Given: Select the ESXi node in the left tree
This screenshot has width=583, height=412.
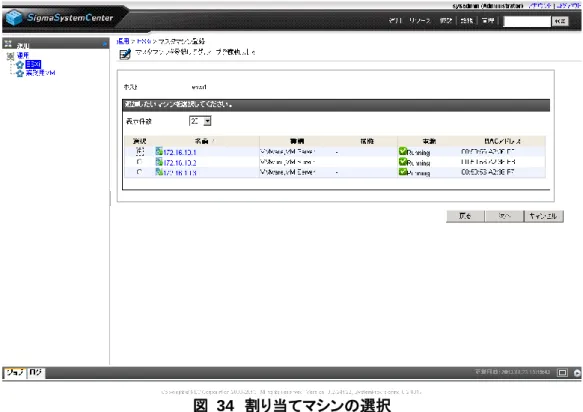Looking at the screenshot, I should point(33,65).
